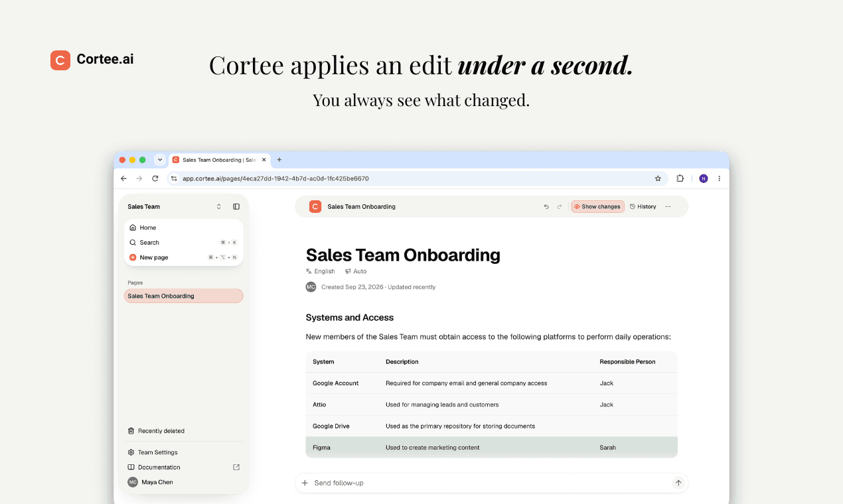Click the Sales Team Onboarding page title

point(403,255)
